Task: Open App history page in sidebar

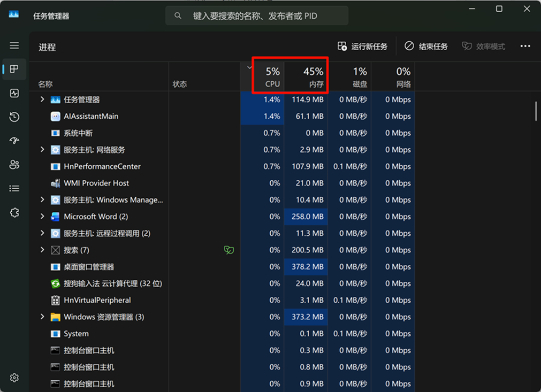Action: 14,117
